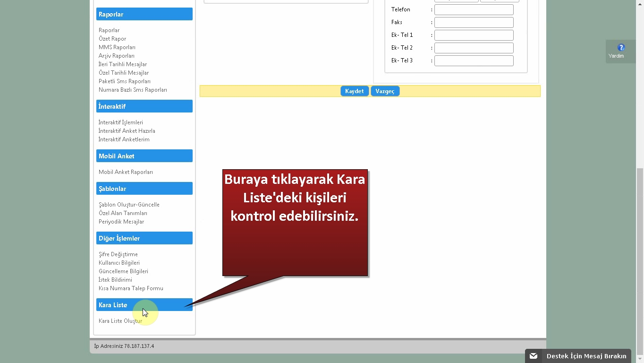The width and height of the screenshot is (644, 363).
Task: Open İnteraktif Anket Hazırla
Action: pyautogui.click(x=127, y=131)
